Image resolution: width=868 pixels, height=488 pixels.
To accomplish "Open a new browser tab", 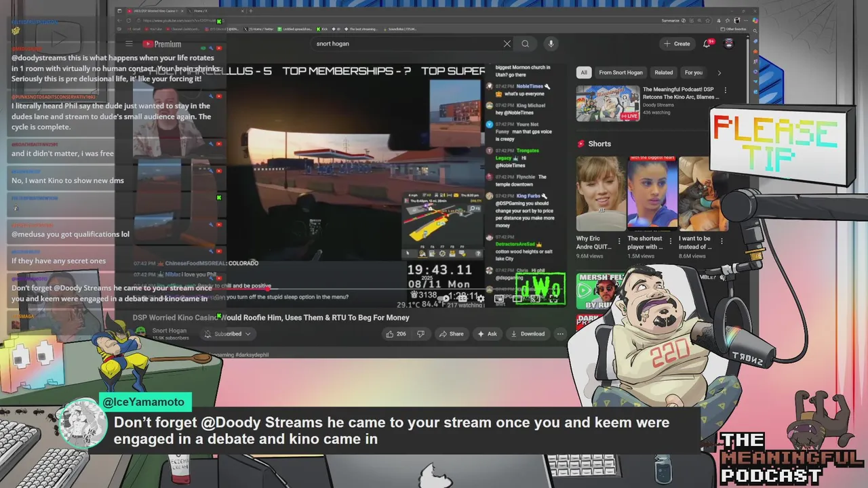I will click(x=250, y=11).
